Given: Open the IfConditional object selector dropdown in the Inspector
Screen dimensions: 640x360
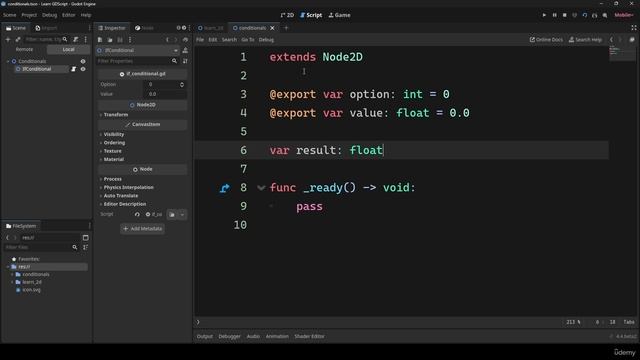Looking at the screenshot, I should pyautogui.click(x=138, y=50).
